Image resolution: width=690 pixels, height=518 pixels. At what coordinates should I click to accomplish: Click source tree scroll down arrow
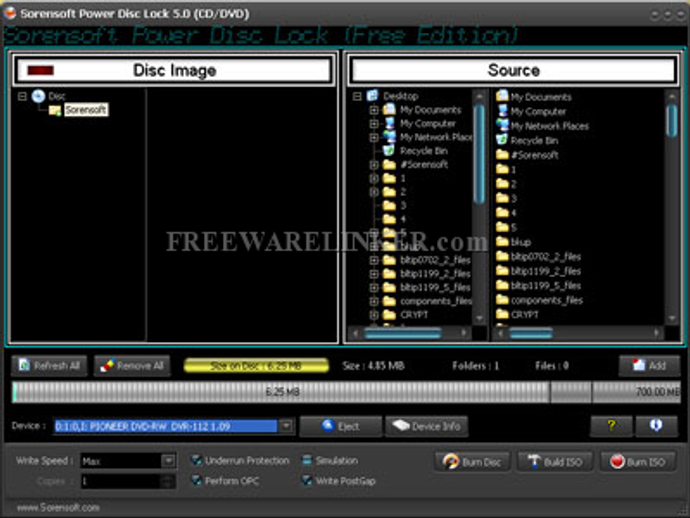[479, 318]
